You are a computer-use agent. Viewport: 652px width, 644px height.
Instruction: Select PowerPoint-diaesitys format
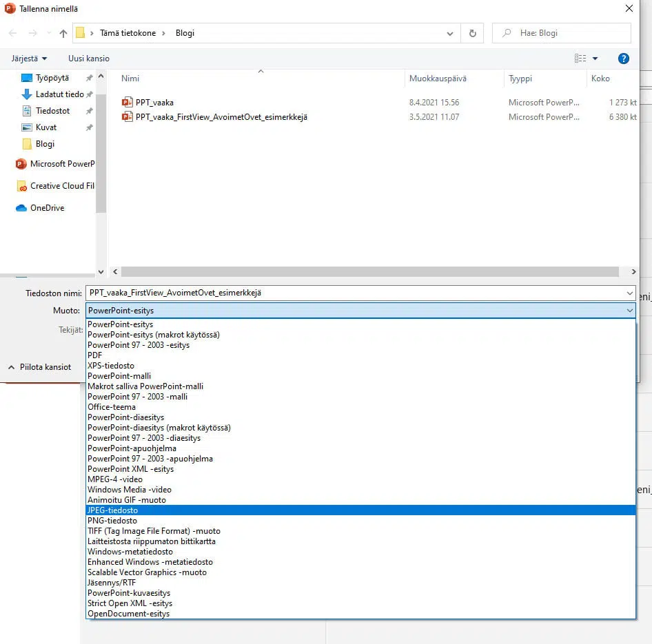(360, 417)
